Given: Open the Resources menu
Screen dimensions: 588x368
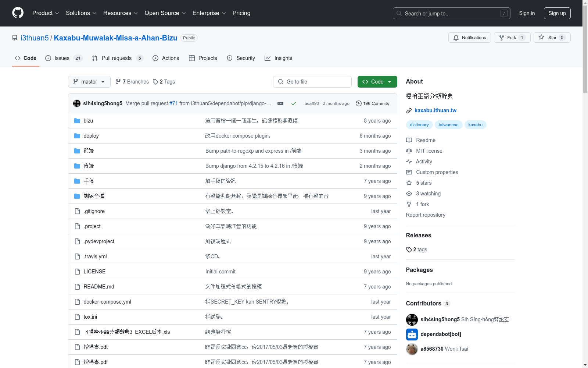Looking at the screenshot, I should pyautogui.click(x=121, y=13).
